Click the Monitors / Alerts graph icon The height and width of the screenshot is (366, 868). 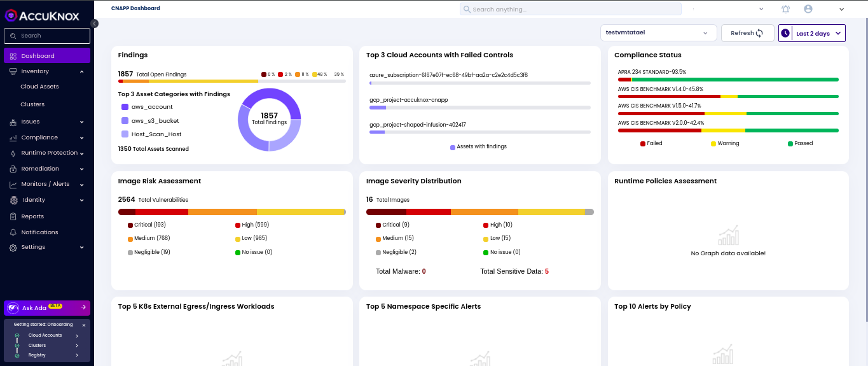[x=13, y=185]
